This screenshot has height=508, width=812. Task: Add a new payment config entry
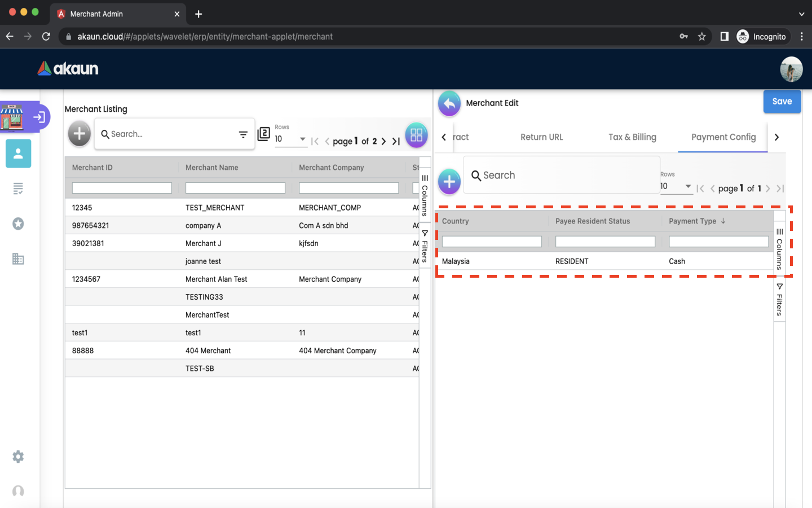449,182
